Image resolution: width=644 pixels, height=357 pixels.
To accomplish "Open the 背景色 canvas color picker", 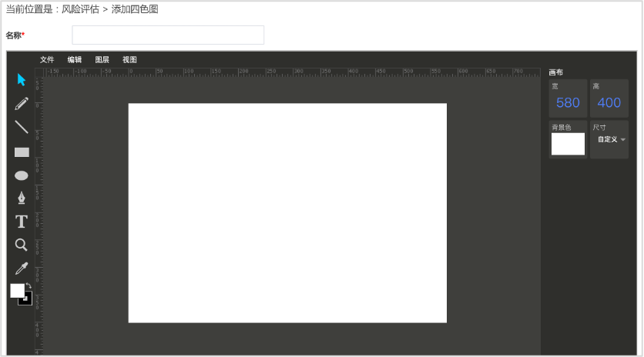I will pyautogui.click(x=568, y=144).
